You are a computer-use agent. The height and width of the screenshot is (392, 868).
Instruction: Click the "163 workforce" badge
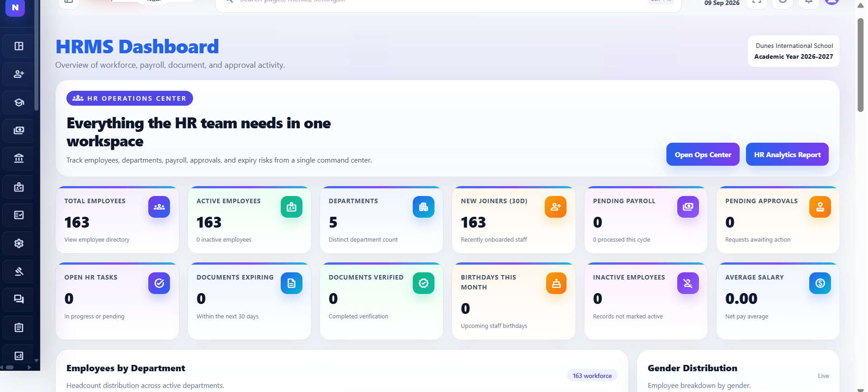[x=592, y=376]
